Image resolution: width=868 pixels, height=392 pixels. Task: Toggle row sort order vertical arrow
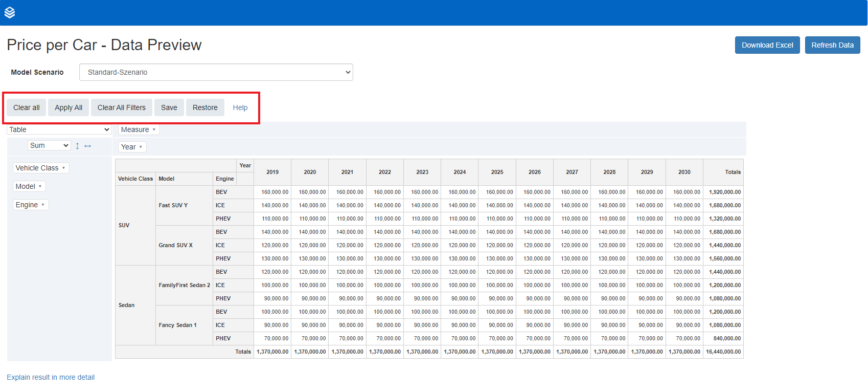[x=77, y=146]
